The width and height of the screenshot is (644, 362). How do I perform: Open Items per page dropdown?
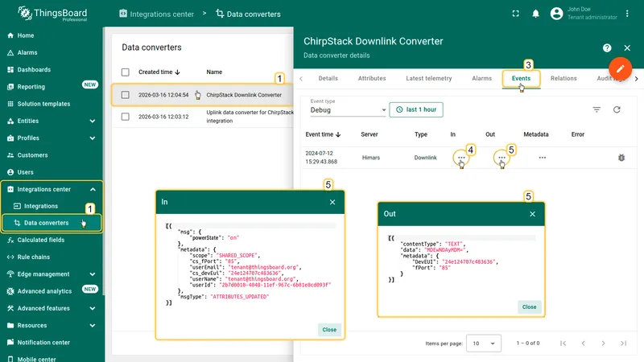click(x=484, y=343)
